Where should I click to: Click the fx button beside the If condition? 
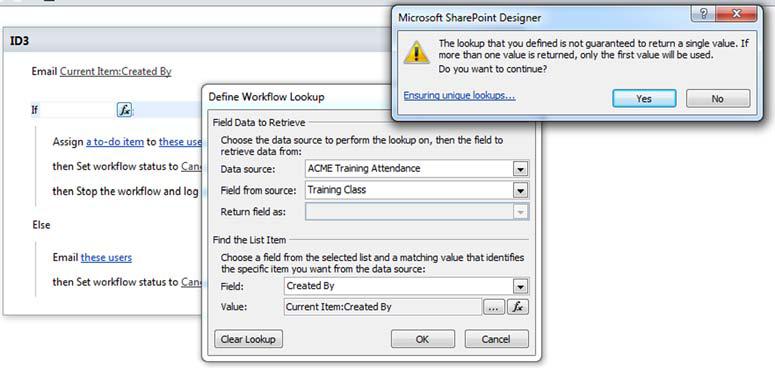pyautogui.click(x=125, y=110)
